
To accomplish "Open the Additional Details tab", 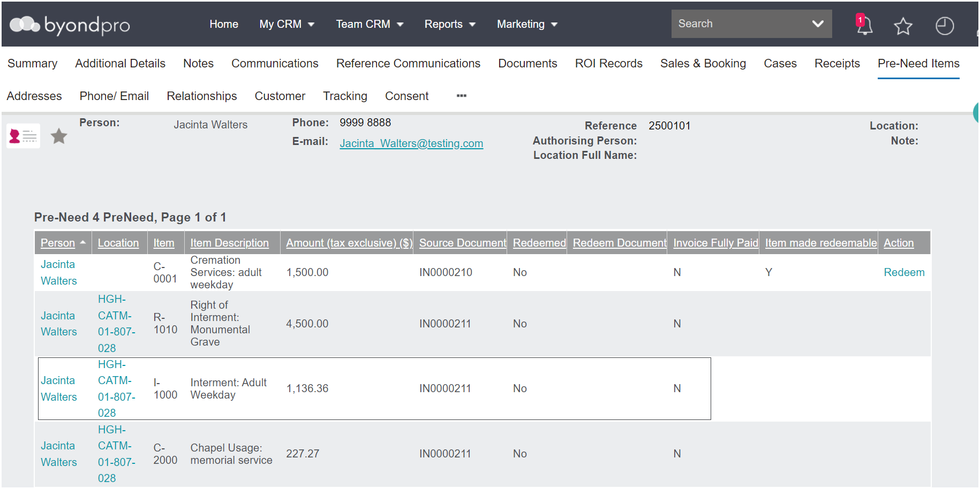I will pos(120,63).
